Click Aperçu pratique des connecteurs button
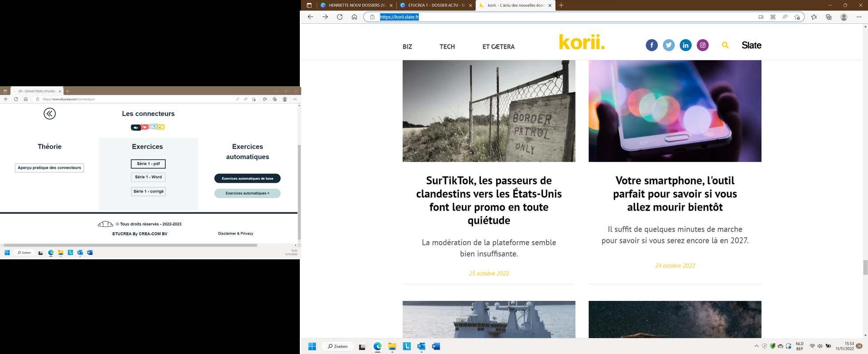868x354 pixels. coord(49,168)
